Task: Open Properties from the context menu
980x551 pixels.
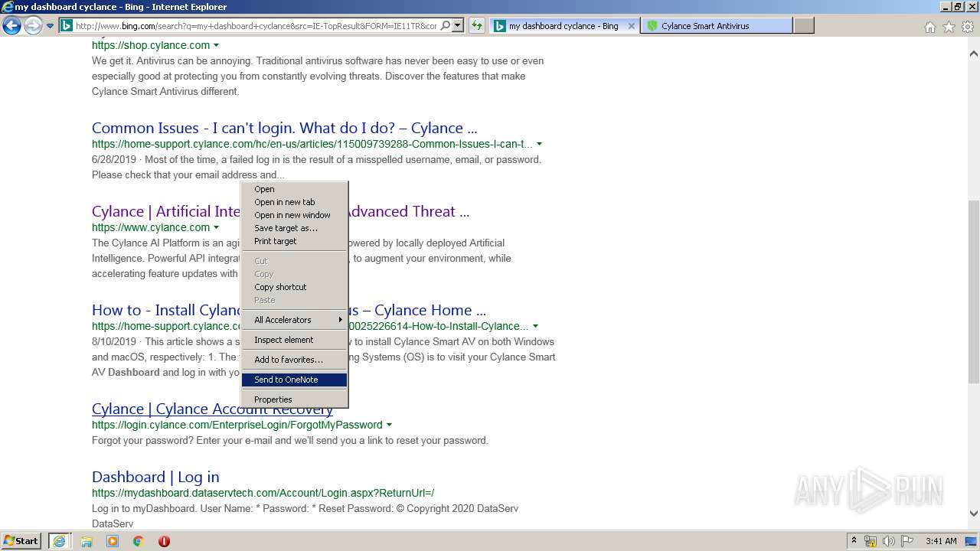Action: coord(294,399)
